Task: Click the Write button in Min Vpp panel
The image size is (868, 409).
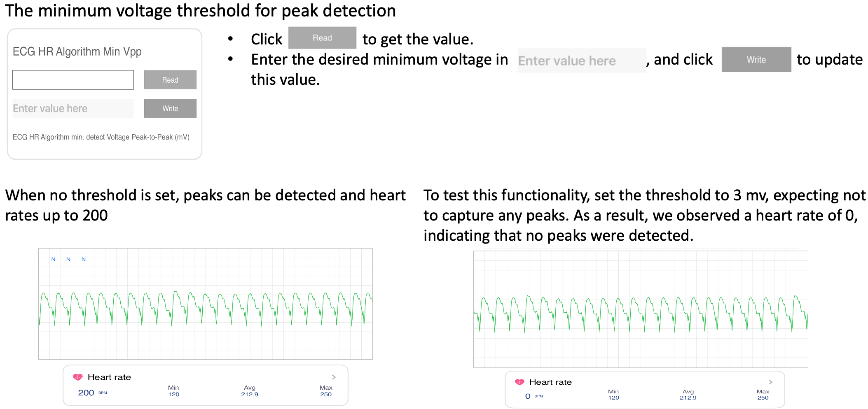Action: (x=170, y=108)
